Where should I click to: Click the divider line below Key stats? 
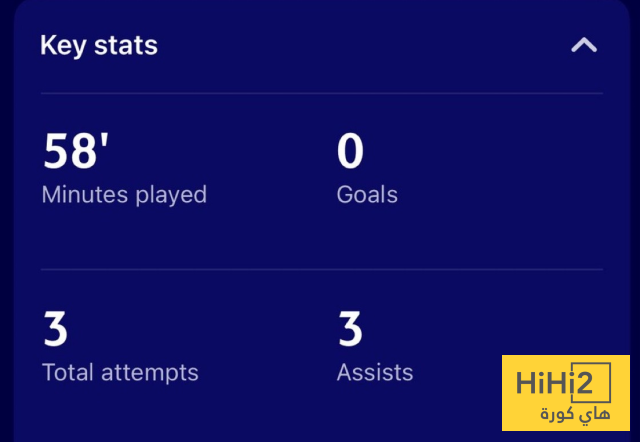(x=321, y=94)
